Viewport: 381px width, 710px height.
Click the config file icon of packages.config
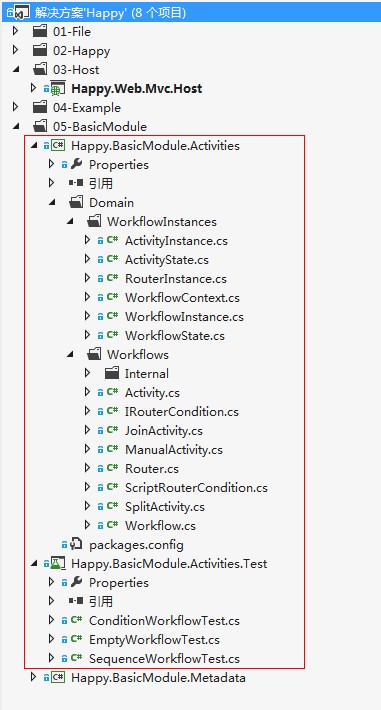[x=77, y=544]
